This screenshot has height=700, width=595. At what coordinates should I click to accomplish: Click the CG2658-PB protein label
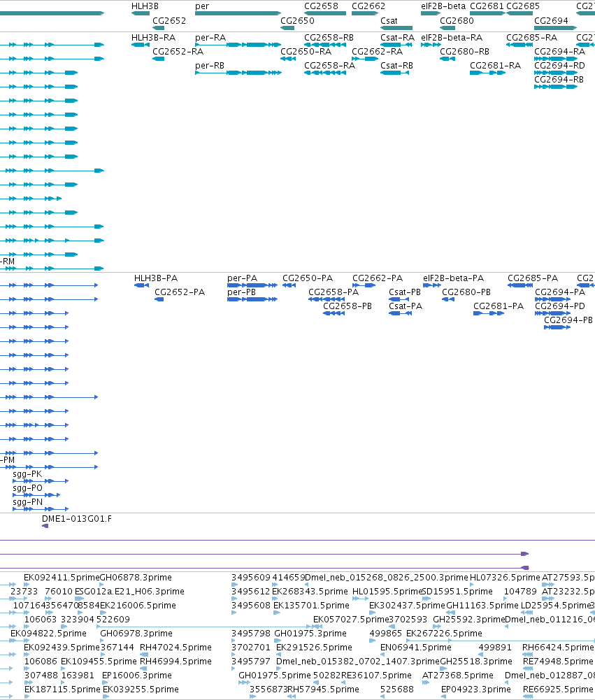click(x=347, y=306)
